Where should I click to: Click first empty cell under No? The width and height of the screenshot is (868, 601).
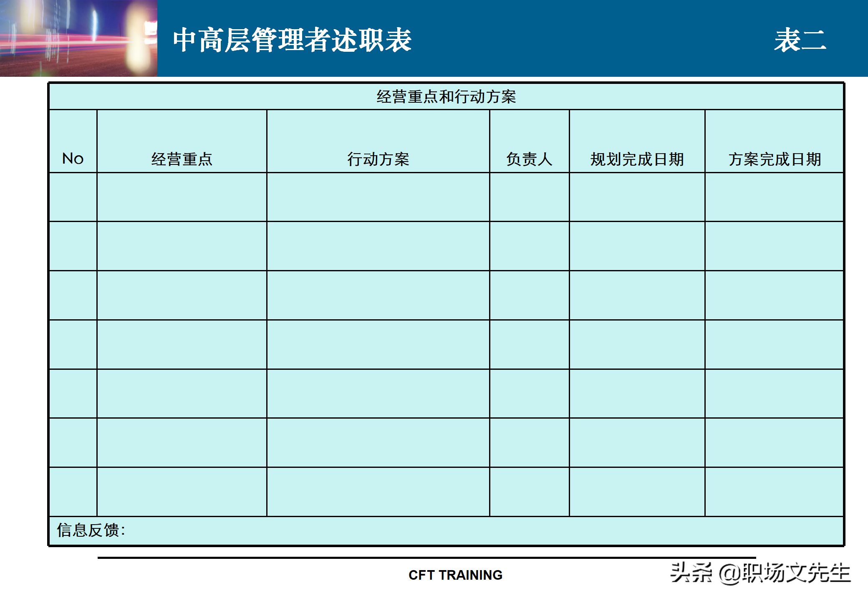pos(73,197)
